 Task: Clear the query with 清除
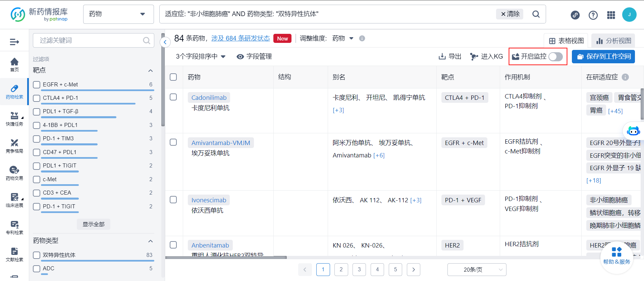(x=510, y=14)
